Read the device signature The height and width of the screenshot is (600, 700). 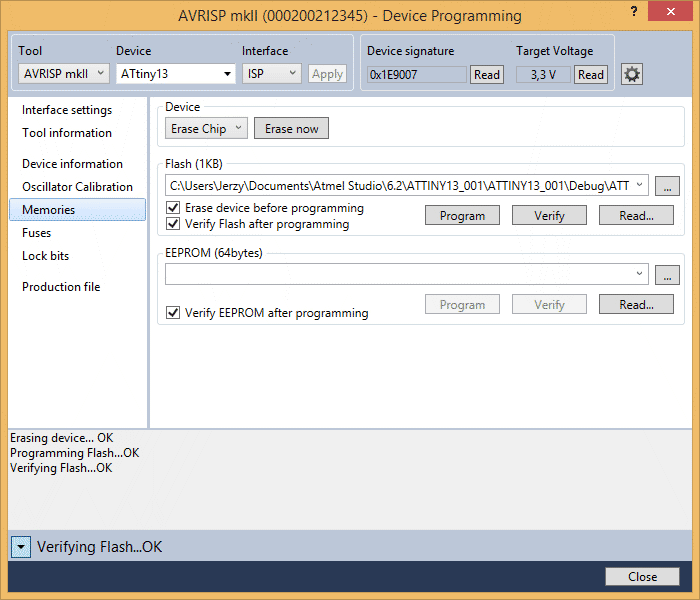487,74
